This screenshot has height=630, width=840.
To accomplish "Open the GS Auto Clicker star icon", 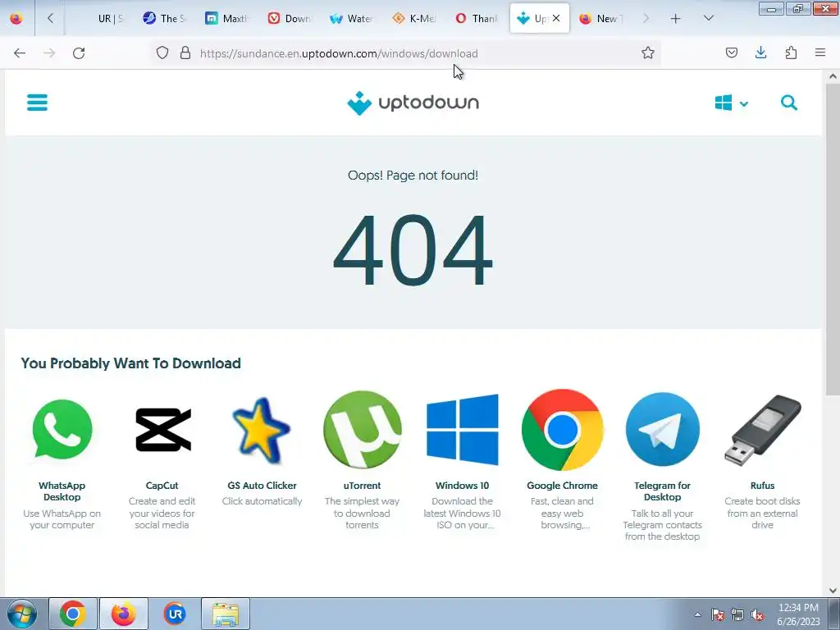I will click(x=262, y=430).
